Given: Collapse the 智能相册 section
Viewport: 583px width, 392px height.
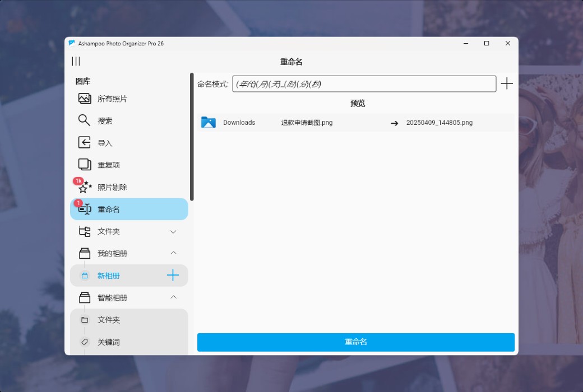Looking at the screenshot, I should (174, 297).
